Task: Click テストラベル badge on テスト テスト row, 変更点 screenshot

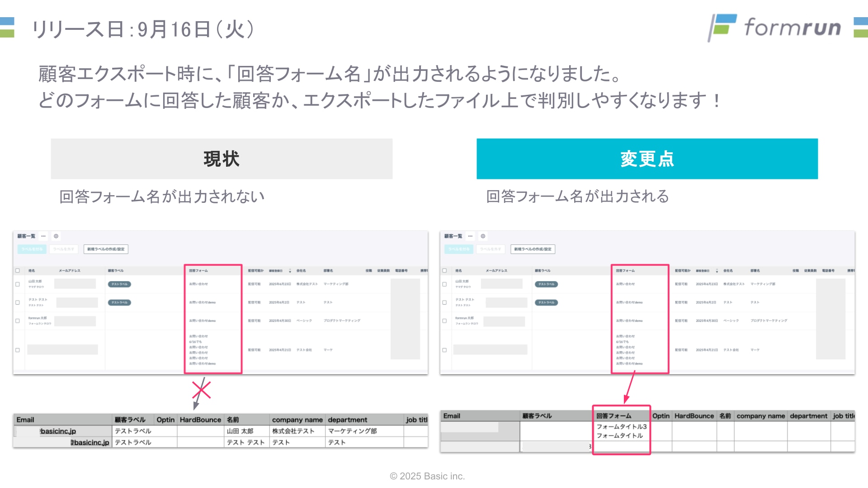Action: [546, 302]
